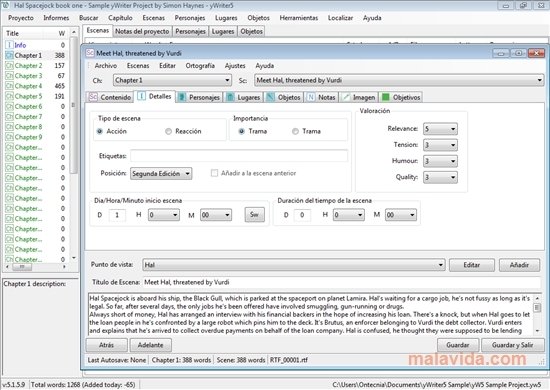Open the scene duration hour dropdown
550x390 pixels.
[349, 215]
